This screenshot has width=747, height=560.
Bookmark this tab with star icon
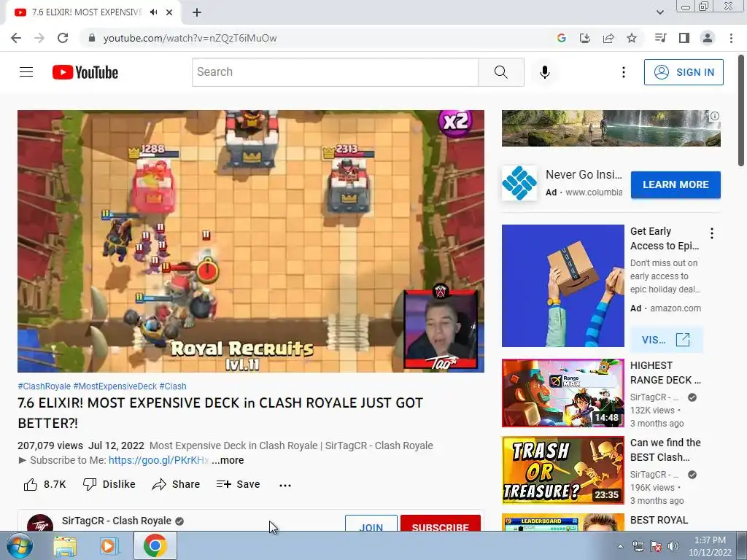coord(631,38)
